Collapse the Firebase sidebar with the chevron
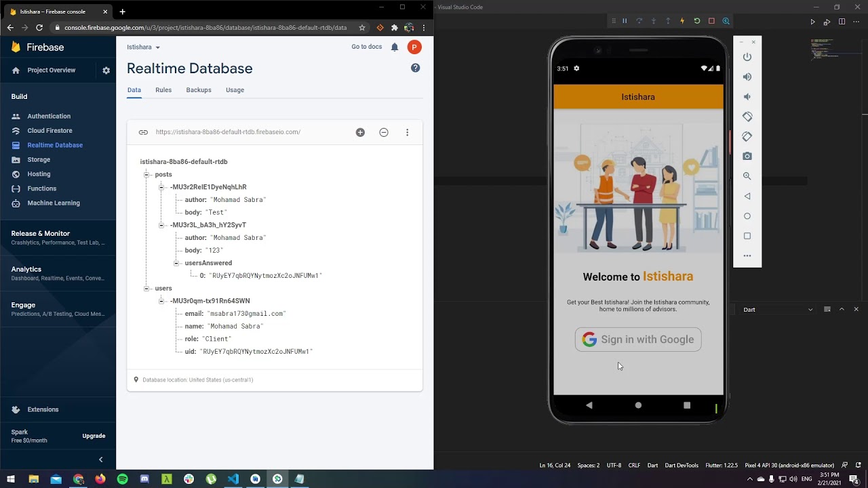This screenshot has width=868, height=488. (x=101, y=460)
